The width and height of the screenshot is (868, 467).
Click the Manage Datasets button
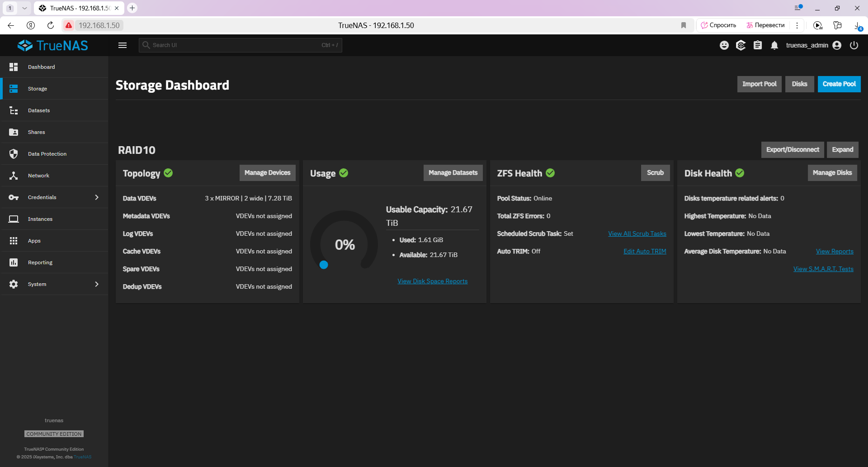tap(453, 173)
